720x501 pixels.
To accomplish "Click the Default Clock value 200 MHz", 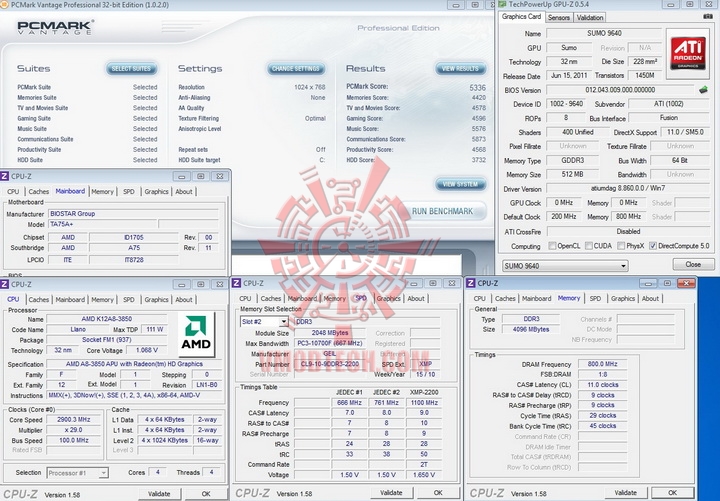I will tap(563, 217).
